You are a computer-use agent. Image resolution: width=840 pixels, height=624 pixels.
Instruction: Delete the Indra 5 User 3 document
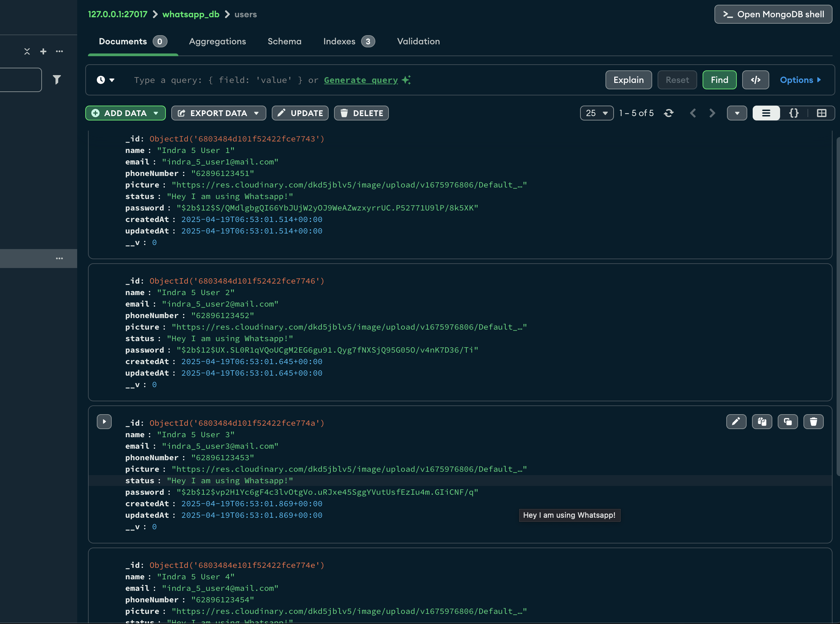tap(814, 422)
